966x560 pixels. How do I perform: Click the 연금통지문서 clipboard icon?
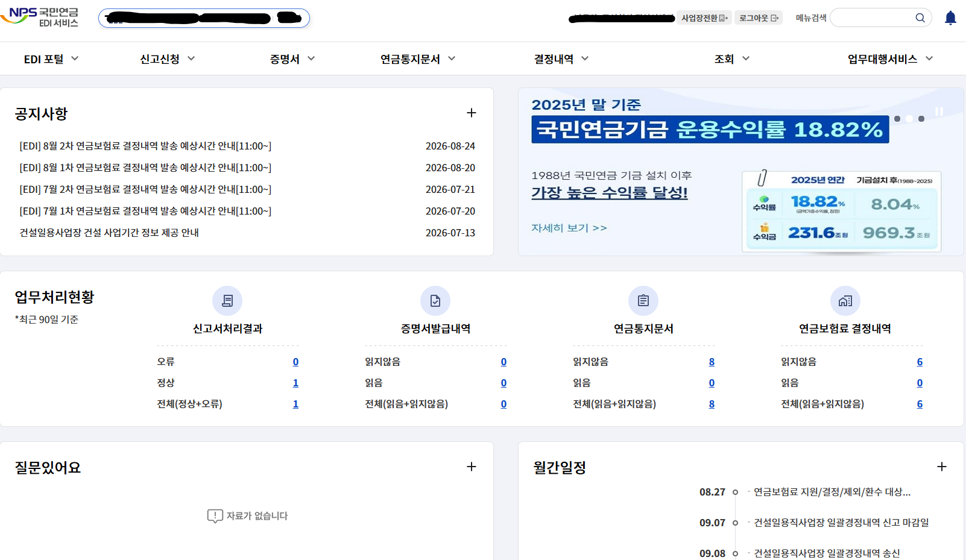(x=643, y=301)
